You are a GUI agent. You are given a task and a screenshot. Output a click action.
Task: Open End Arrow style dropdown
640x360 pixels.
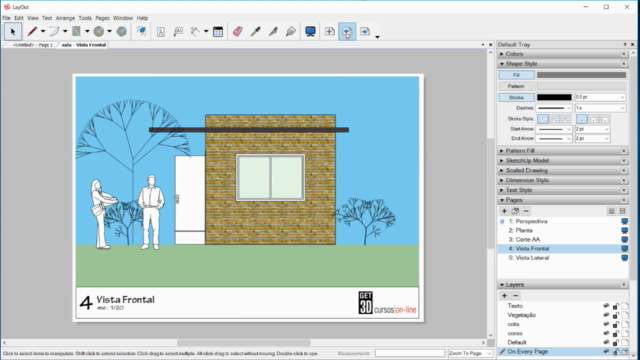(x=568, y=139)
